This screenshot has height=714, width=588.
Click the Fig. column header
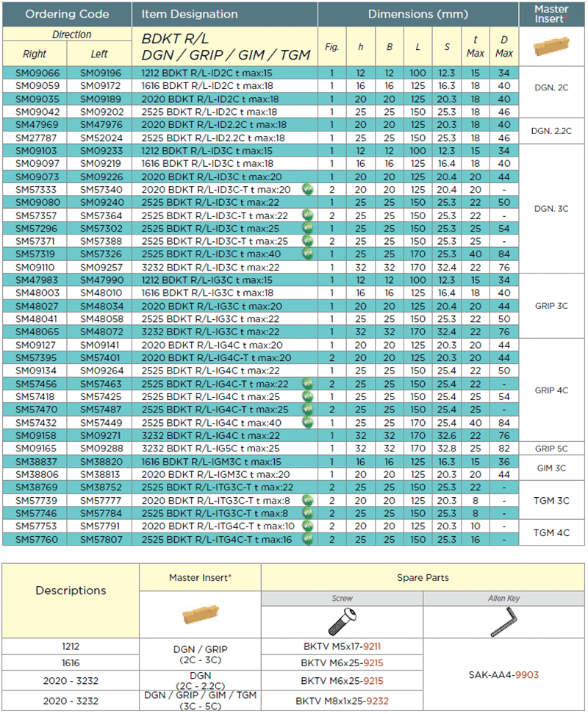tap(332, 46)
